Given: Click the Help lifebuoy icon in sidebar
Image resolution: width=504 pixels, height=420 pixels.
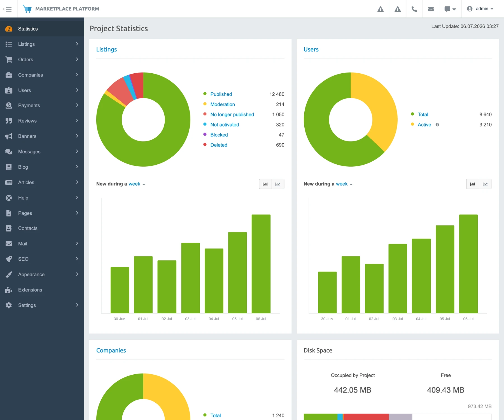Looking at the screenshot, I should point(9,198).
